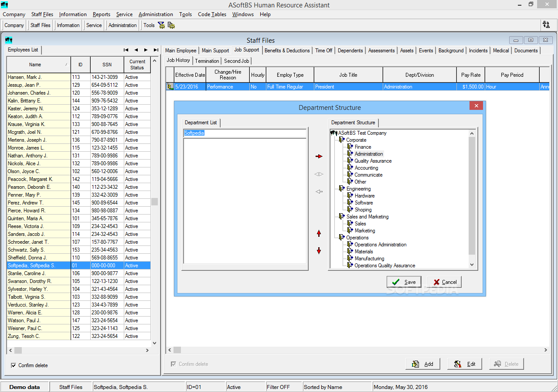Collapse the Sales and Marketing tree node
This screenshot has height=392, width=558.
tap(342, 217)
